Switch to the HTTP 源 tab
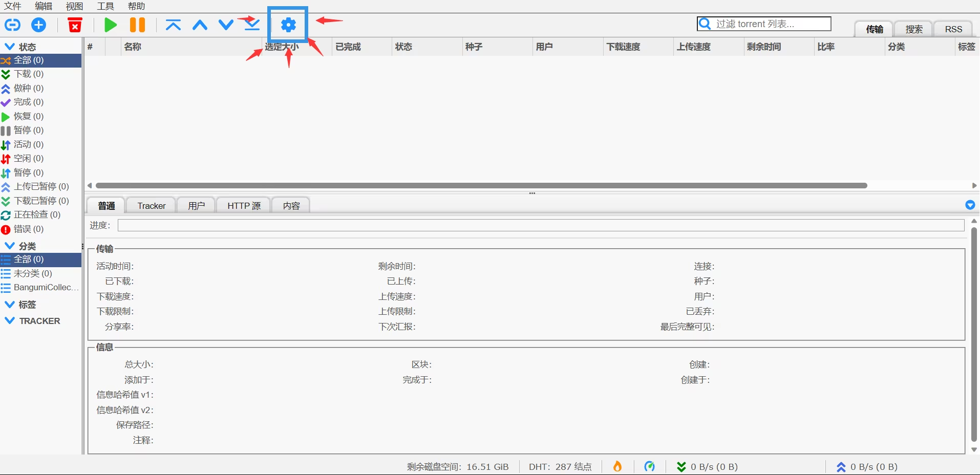Image resolution: width=980 pixels, height=475 pixels. 244,206
